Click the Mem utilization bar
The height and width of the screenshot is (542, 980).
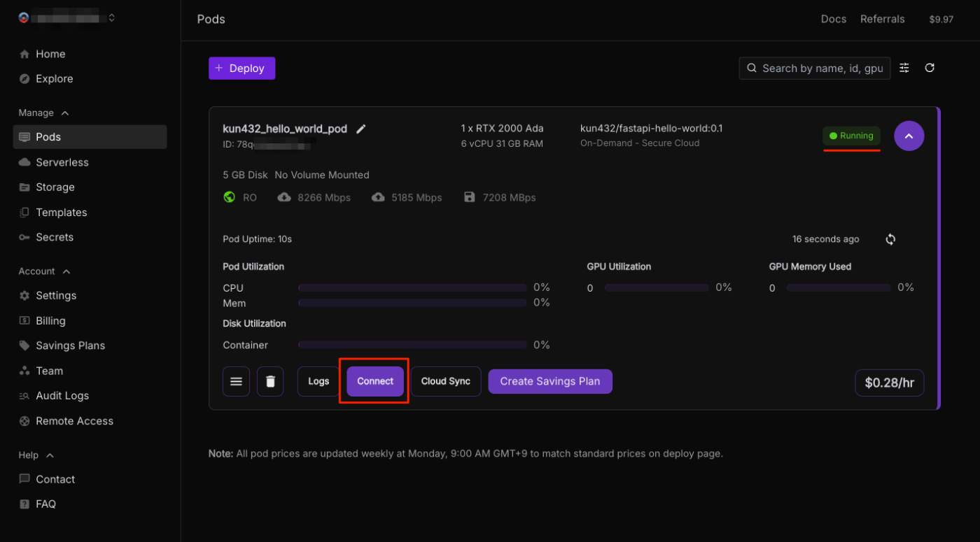point(412,303)
